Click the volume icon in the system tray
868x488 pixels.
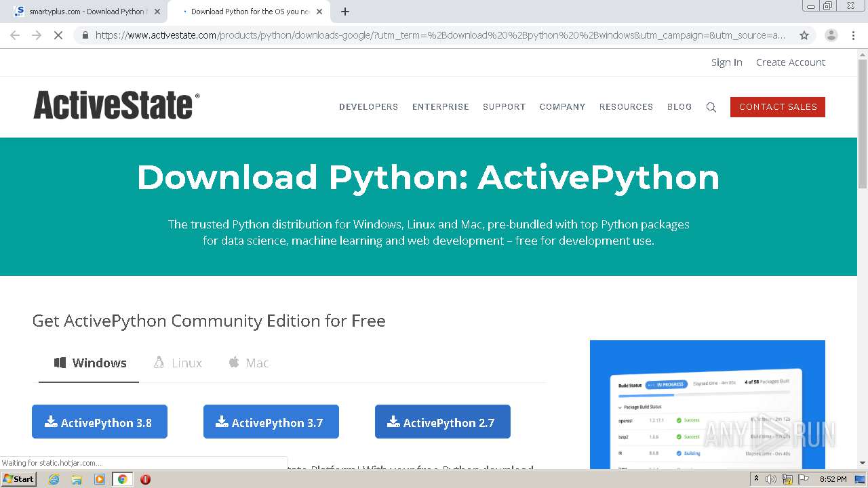click(770, 479)
